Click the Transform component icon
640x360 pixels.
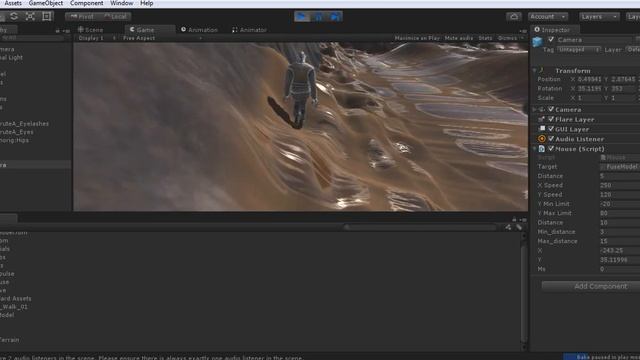(542, 70)
